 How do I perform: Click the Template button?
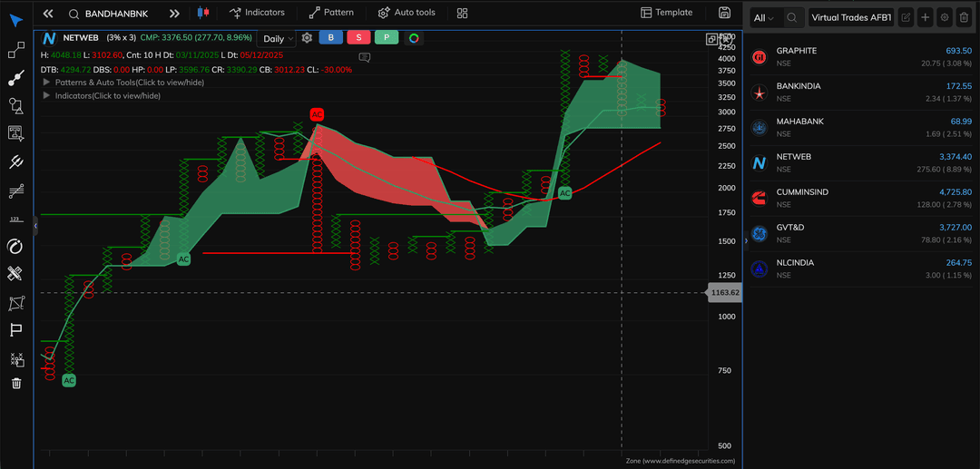point(666,13)
